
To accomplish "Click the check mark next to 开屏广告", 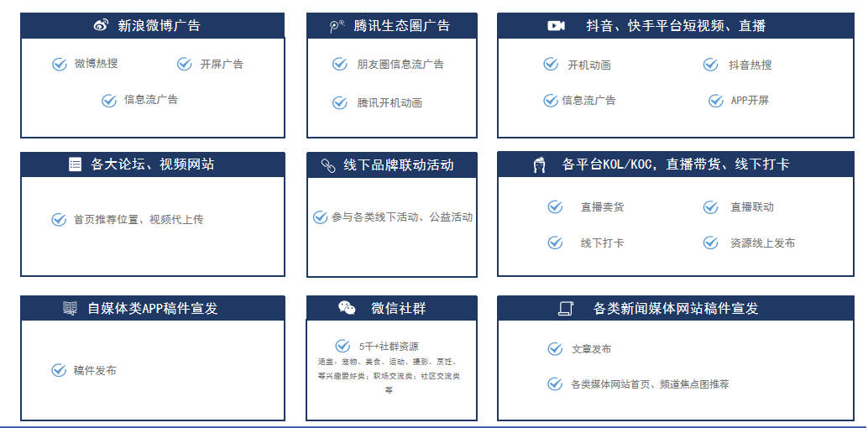I will pos(185,65).
